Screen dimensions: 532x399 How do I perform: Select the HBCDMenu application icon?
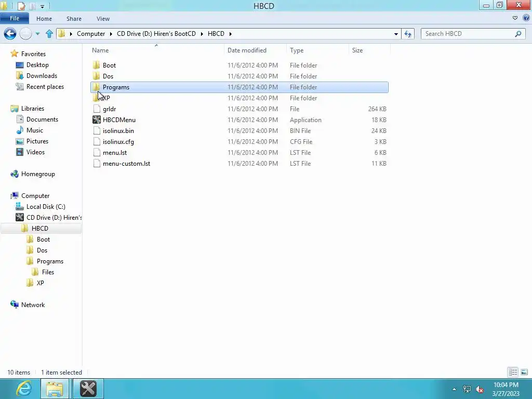point(97,120)
